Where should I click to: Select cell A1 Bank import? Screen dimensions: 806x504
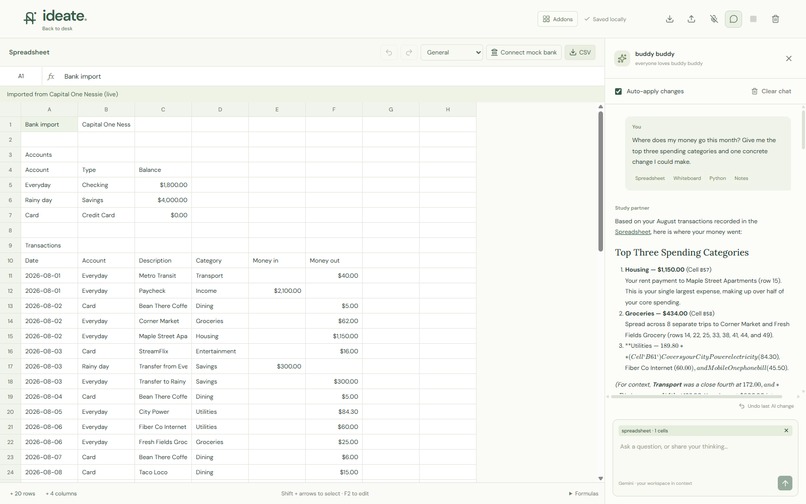pyautogui.click(x=49, y=124)
